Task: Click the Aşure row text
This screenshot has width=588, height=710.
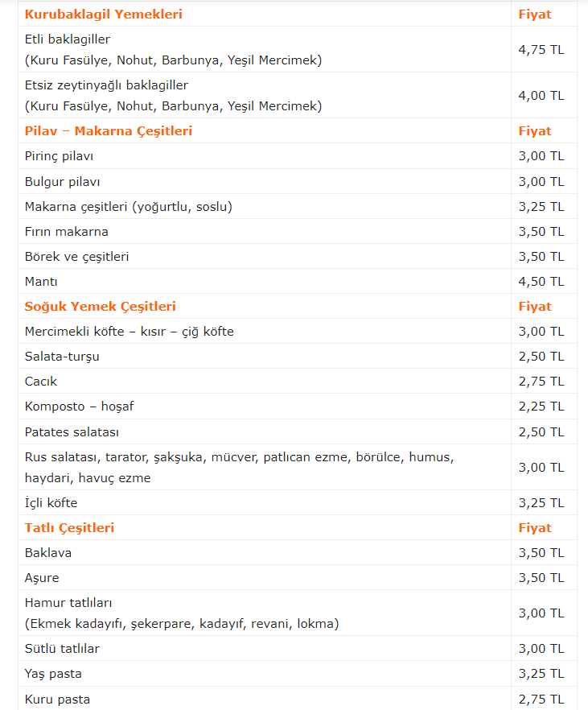Action: pos(42,578)
